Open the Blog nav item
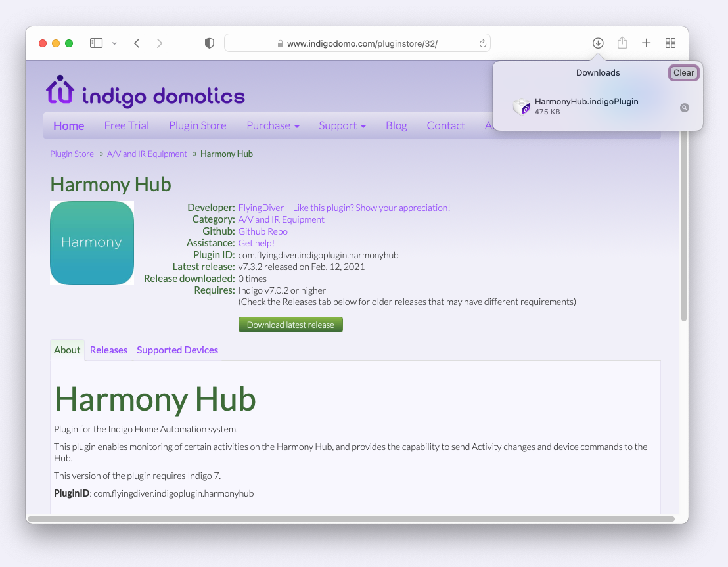Viewport: 728px width, 567px height. pos(396,126)
